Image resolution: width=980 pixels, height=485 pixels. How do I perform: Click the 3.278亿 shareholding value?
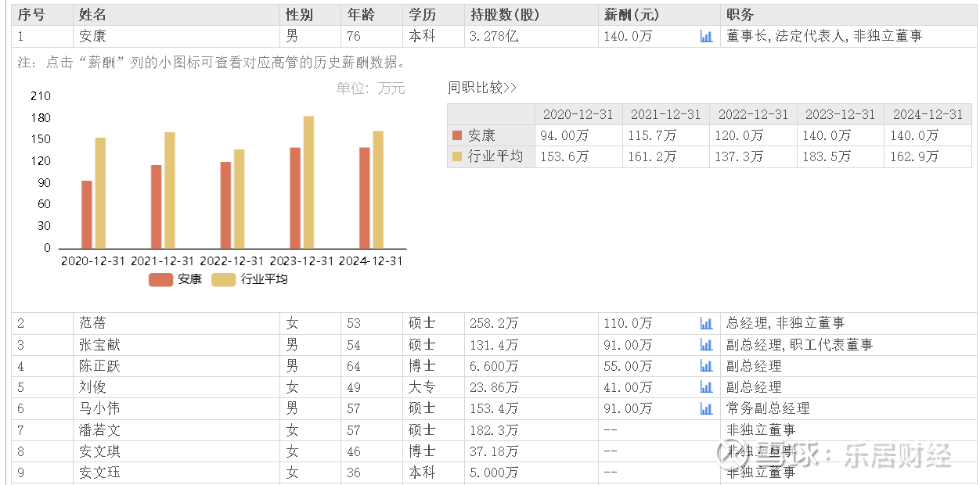[x=493, y=36]
